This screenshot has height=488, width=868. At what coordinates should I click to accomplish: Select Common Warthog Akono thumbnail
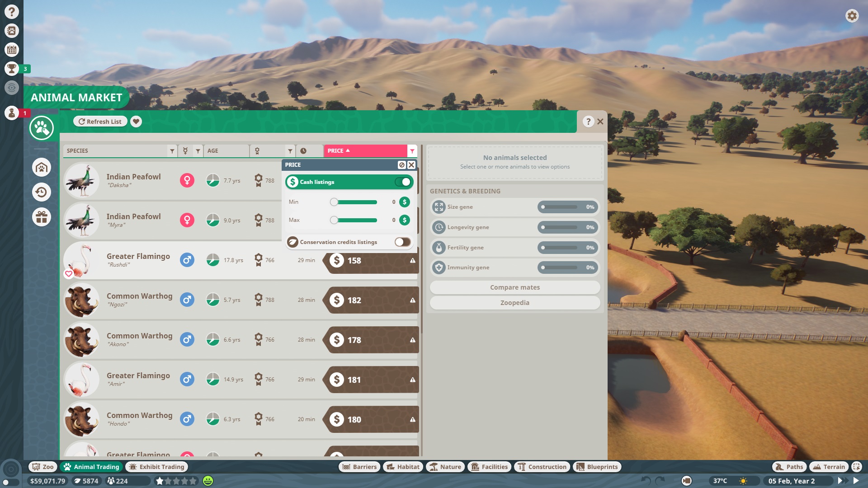coord(81,340)
